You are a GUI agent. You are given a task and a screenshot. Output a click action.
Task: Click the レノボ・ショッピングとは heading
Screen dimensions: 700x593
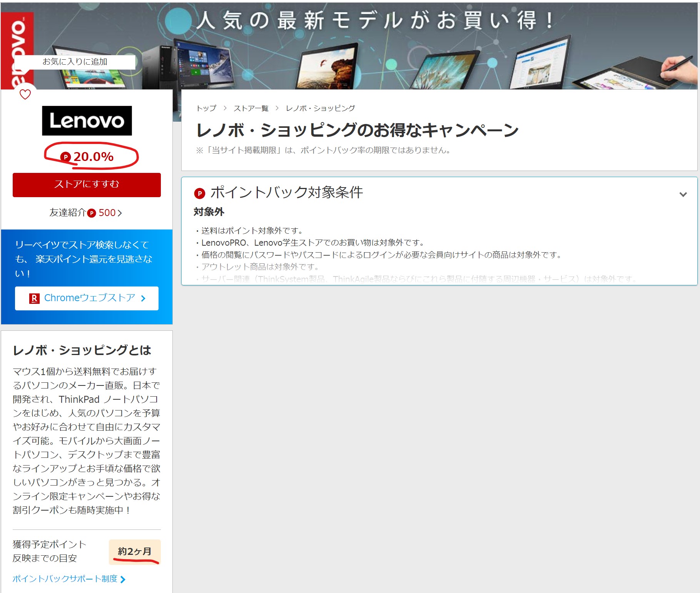[x=82, y=350]
